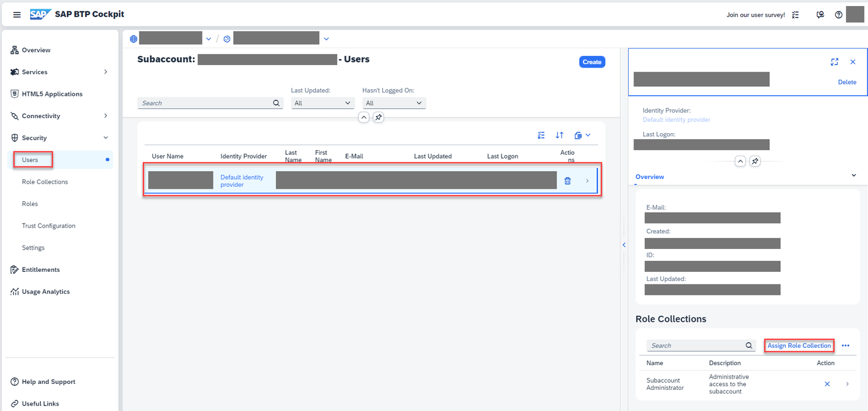Click the Create user button
Screen dimensions: 868x411
[x=592, y=62]
